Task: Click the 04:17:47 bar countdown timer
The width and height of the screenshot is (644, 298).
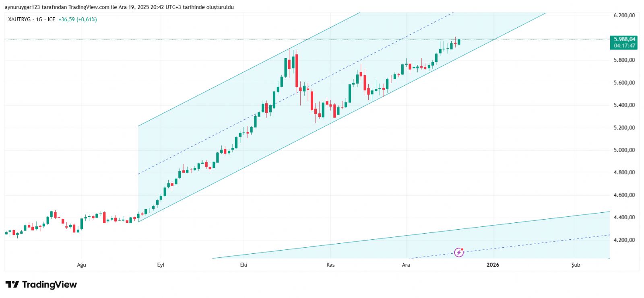Action: pyautogui.click(x=624, y=45)
